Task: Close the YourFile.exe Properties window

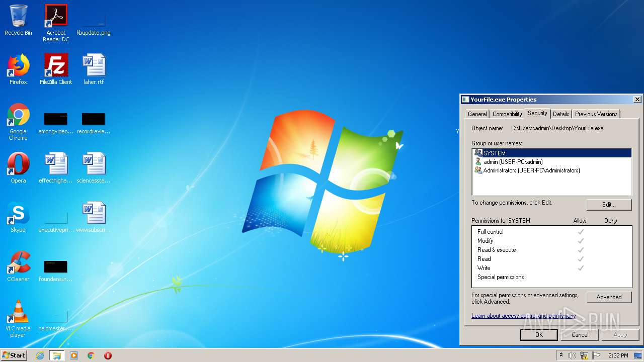Action: click(637, 100)
